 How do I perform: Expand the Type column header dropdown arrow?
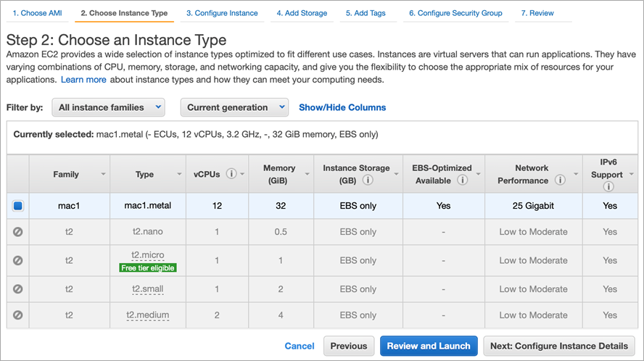pyautogui.click(x=178, y=175)
